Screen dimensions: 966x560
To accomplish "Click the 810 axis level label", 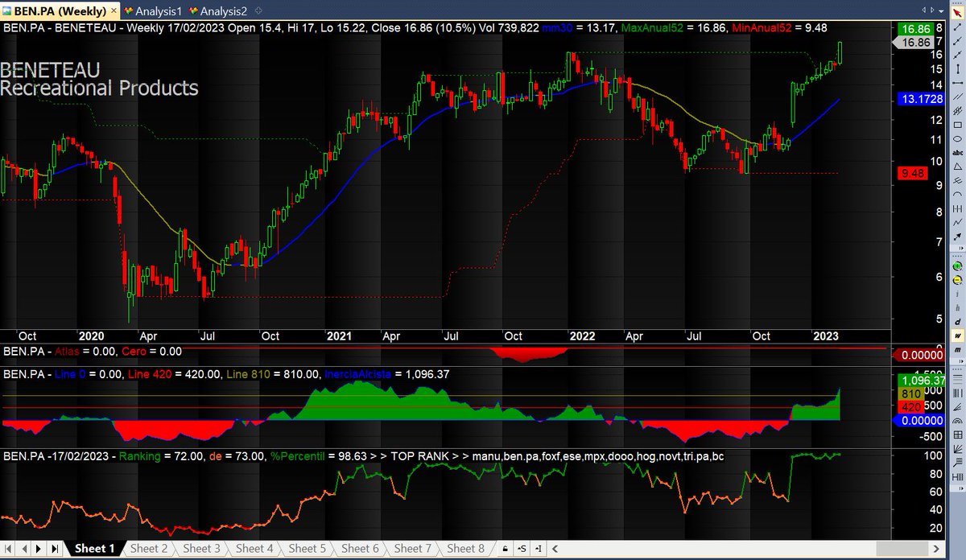I will 911,394.
